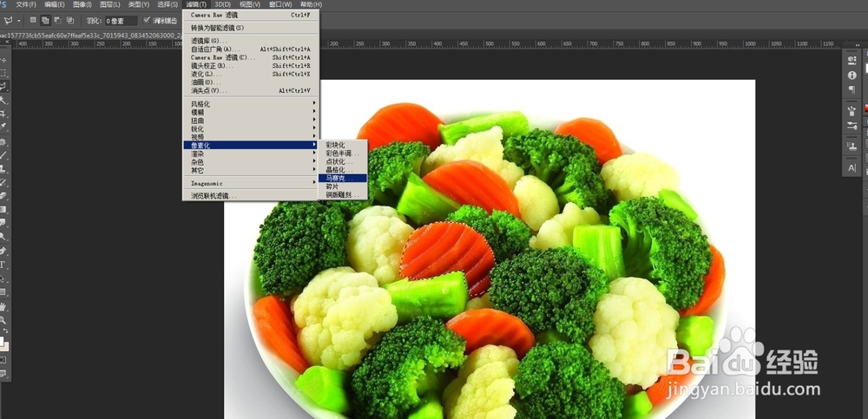868x419 pixels.
Task: Select the Path Selection tool
Action: [3, 278]
